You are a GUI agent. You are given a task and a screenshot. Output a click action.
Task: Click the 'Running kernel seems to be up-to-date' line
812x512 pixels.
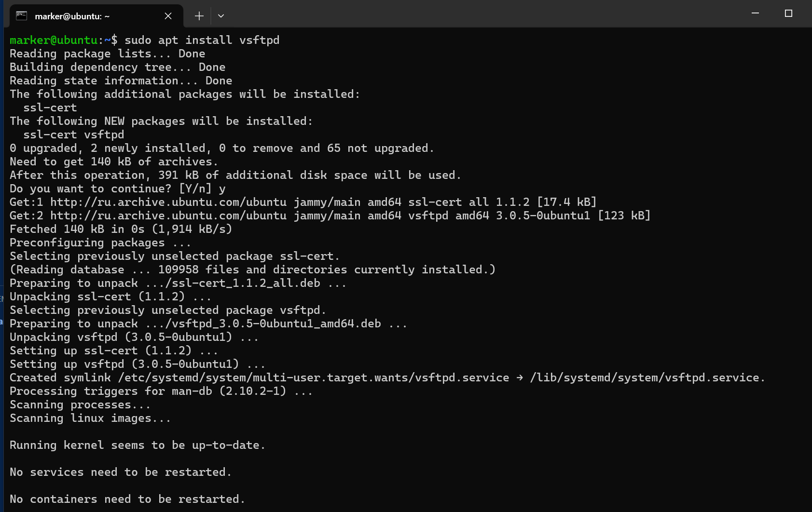pos(138,445)
